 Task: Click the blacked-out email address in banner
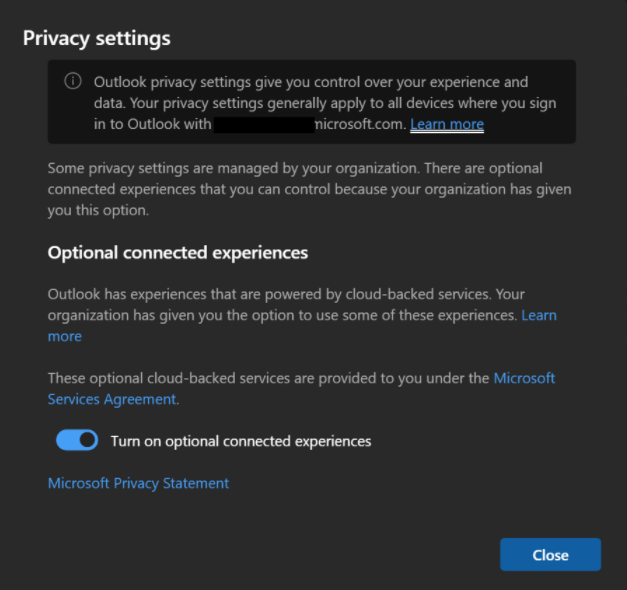coord(264,125)
